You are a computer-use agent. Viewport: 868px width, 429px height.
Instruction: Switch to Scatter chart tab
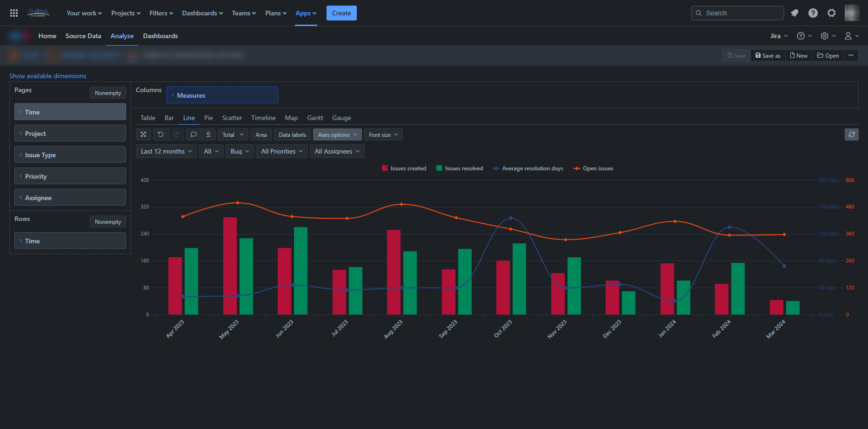[232, 118]
